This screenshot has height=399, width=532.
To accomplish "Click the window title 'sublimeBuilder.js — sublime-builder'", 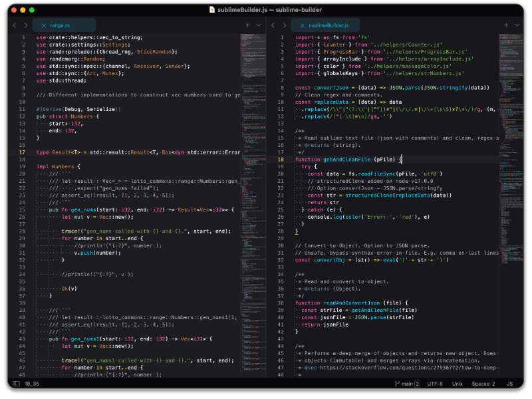I will click(x=269, y=10).
